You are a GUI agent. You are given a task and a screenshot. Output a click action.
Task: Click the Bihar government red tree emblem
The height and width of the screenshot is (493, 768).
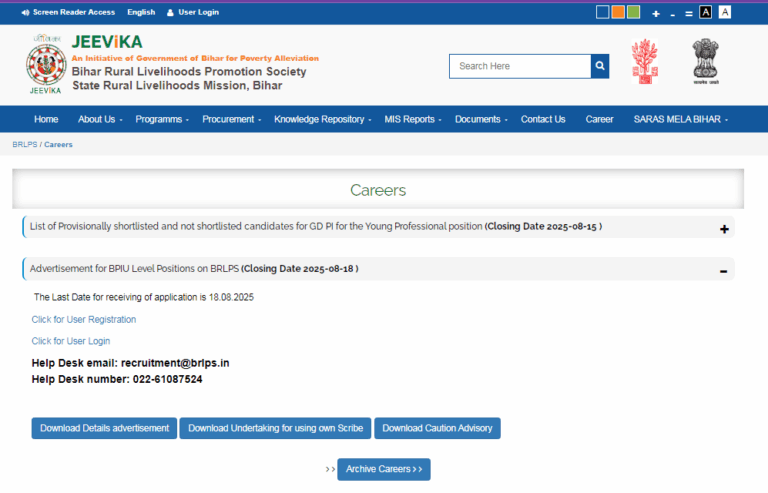coord(644,62)
